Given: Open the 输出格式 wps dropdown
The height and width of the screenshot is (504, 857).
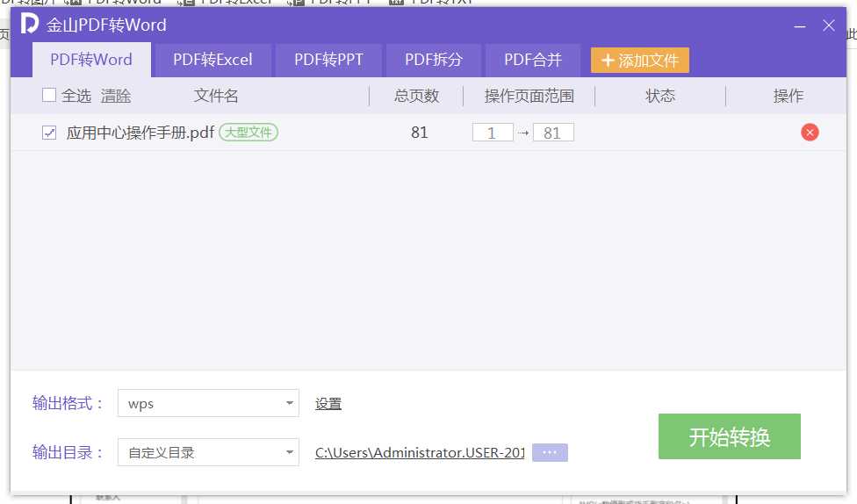Looking at the screenshot, I should 208,404.
